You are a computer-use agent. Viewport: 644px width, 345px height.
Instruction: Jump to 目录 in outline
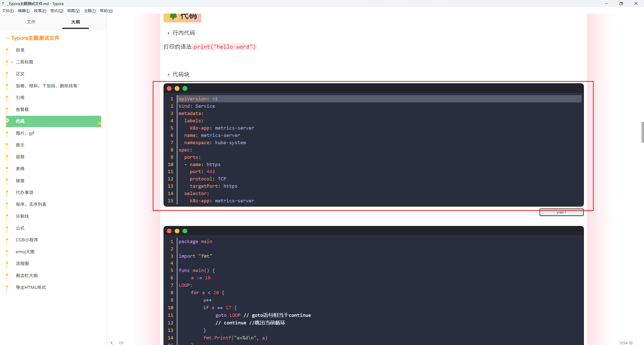coord(20,50)
